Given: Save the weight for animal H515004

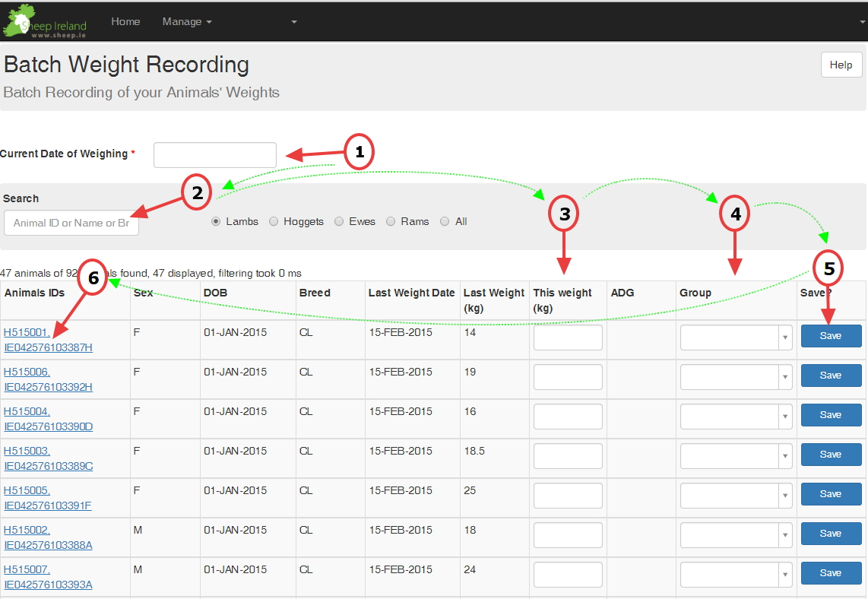Looking at the screenshot, I should (831, 415).
